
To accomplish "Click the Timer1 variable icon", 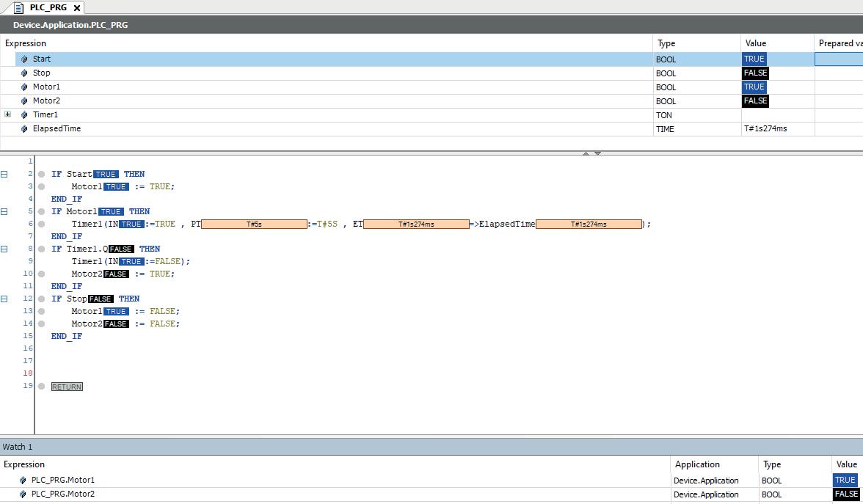I will click(23, 114).
